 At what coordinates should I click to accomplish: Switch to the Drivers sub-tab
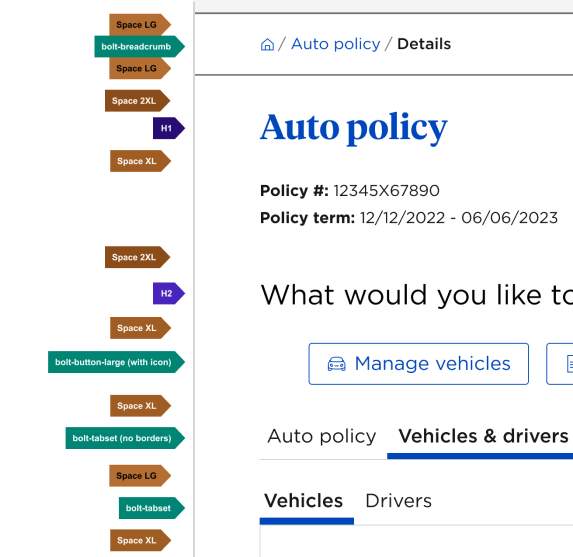coord(398,501)
